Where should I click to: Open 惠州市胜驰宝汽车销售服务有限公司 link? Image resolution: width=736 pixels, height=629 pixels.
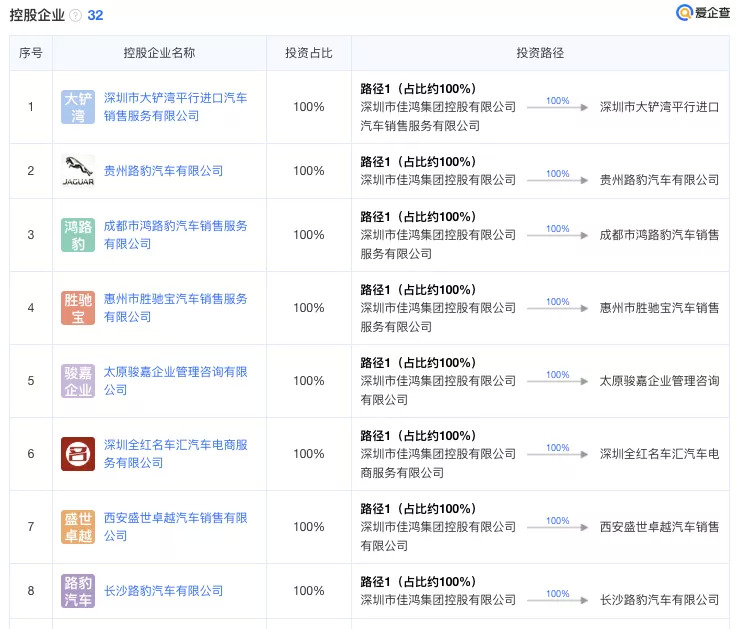[175, 308]
